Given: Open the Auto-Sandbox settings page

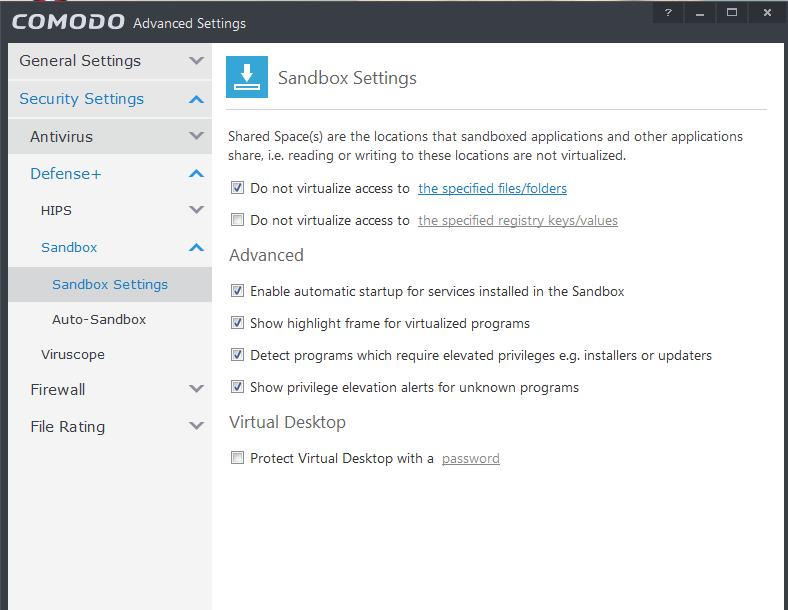Looking at the screenshot, I should click(x=99, y=319).
